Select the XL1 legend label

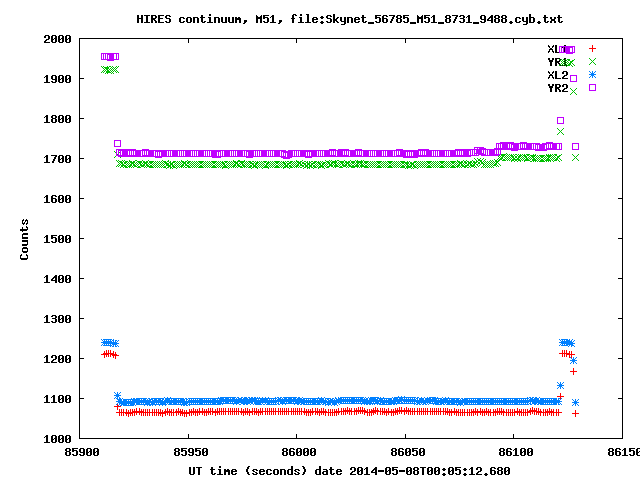(x=558, y=49)
